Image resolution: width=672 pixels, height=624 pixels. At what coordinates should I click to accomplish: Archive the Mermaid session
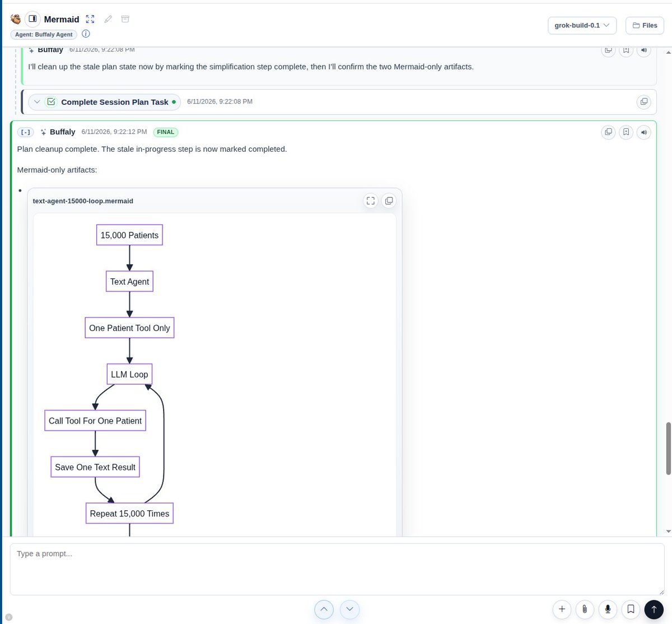125,19
